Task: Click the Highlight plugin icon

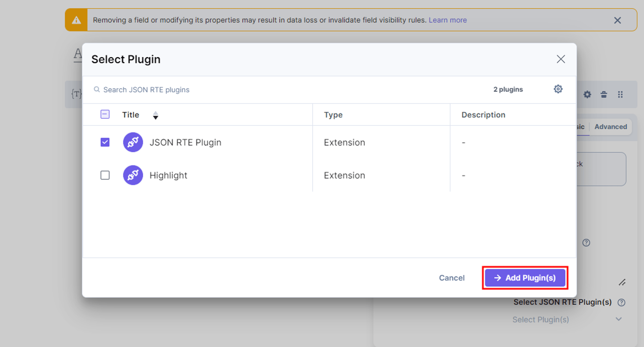Action: (x=133, y=175)
